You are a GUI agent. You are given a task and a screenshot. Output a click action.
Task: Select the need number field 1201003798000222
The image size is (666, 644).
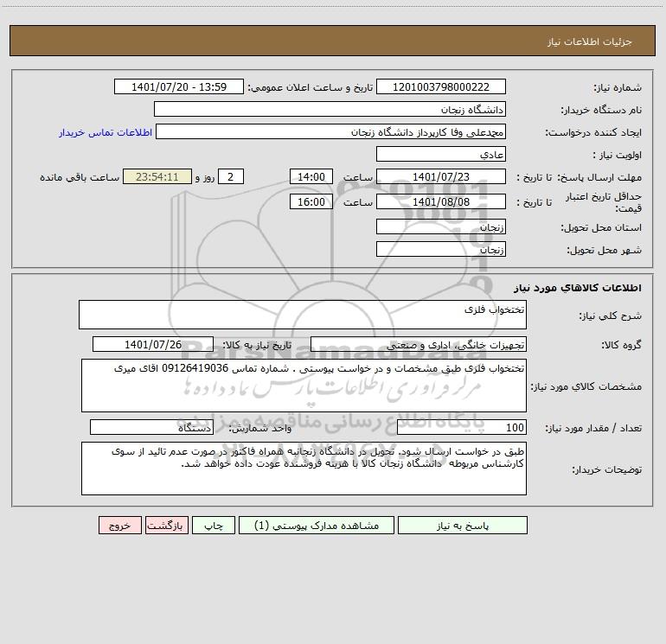(441, 86)
